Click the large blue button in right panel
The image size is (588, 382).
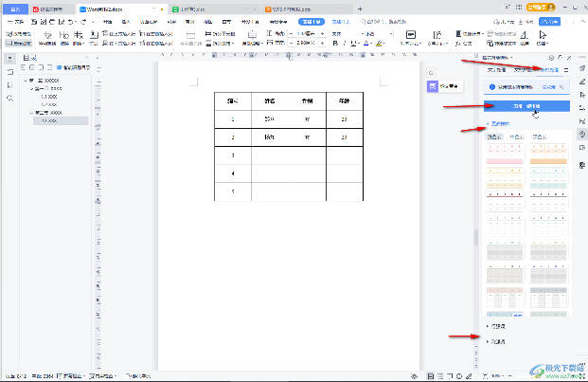pyautogui.click(x=526, y=106)
